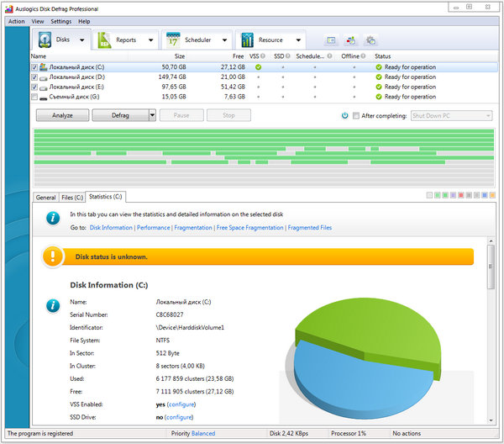Click the Disks toolbar icon

pyautogui.click(x=44, y=40)
